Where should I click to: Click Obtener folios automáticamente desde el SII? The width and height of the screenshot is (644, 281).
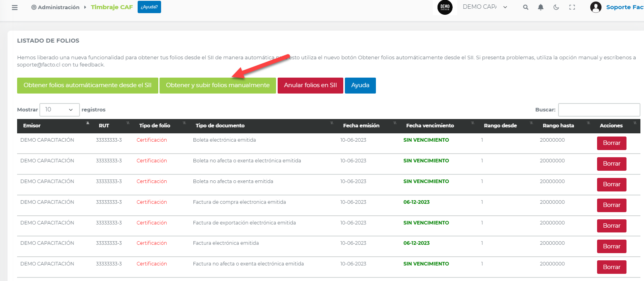[x=88, y=86]
